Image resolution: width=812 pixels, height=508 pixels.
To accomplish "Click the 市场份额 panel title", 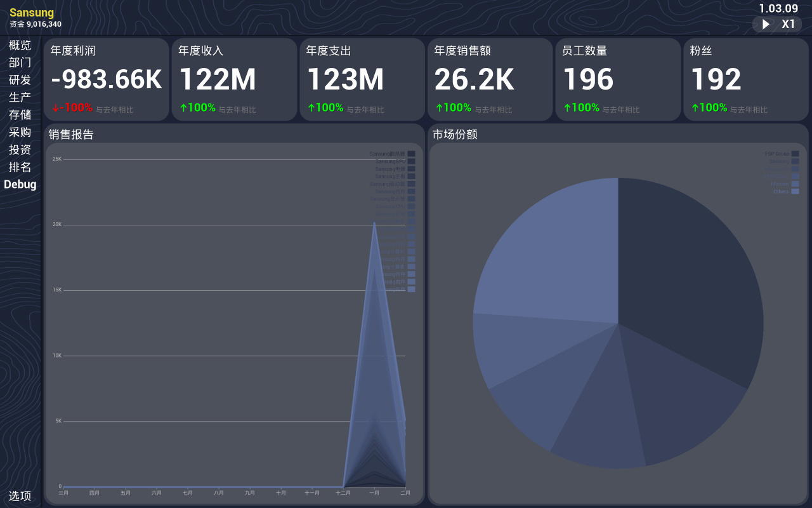I will (x=455, y=135).
